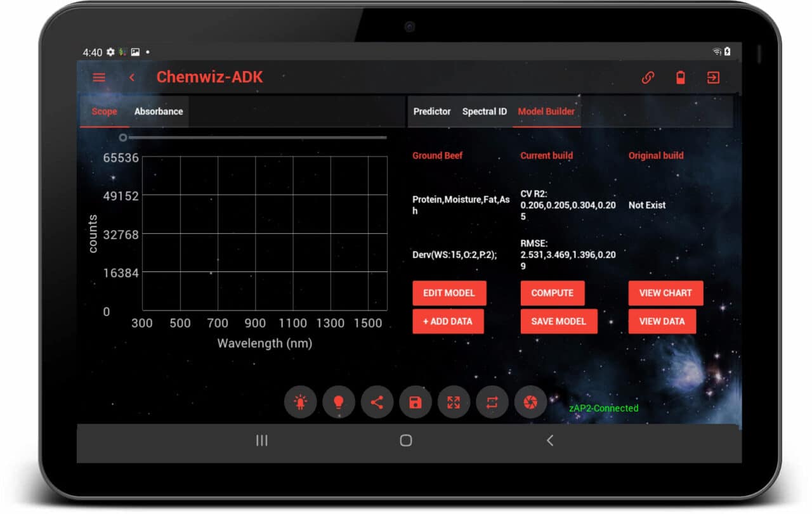Viewport: 812px width, 514px height.
Task: Select the Predictor tab
Action: [432, 112]
